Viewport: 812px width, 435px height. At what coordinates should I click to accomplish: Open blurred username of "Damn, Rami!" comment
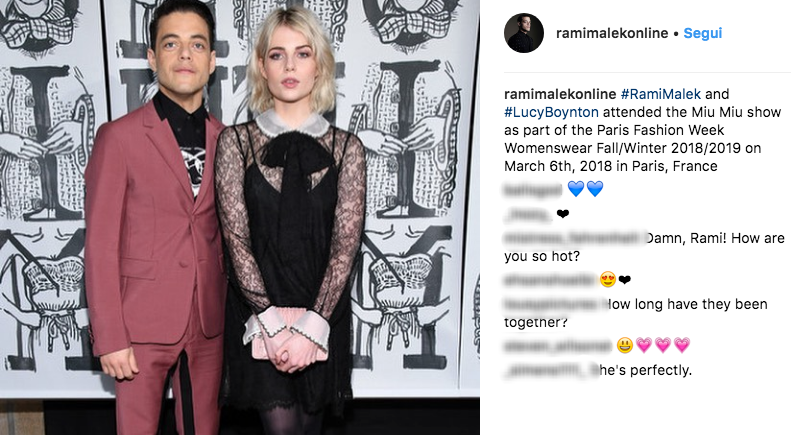(x=575, y=238)
